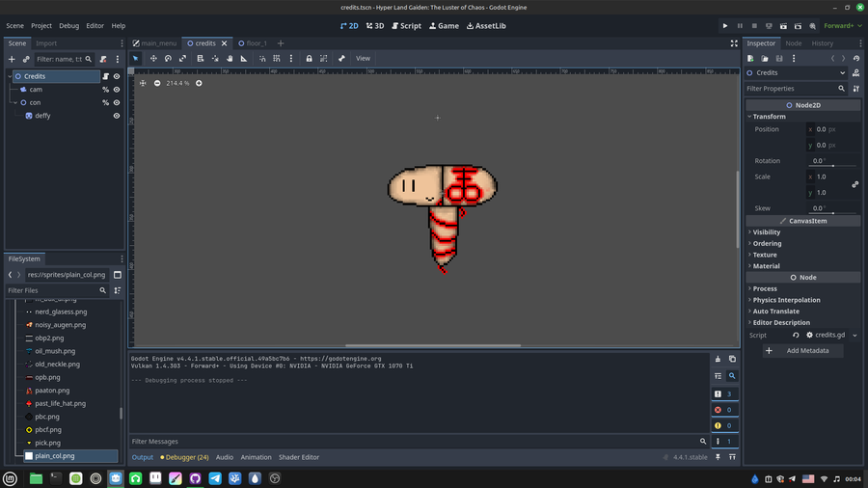Hide the cam node
Screen dimensions: 868x488
[x=117, y=89]
